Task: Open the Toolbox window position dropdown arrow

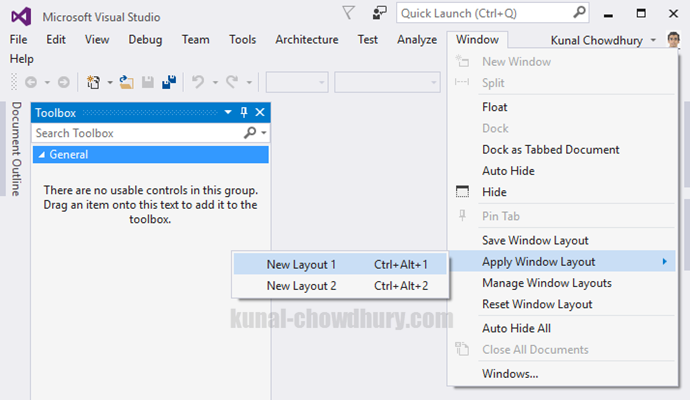Action: (228, 112)
